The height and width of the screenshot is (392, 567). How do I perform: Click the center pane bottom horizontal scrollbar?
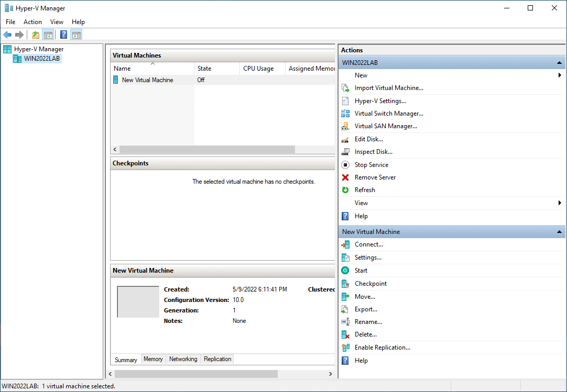point(196,374)
